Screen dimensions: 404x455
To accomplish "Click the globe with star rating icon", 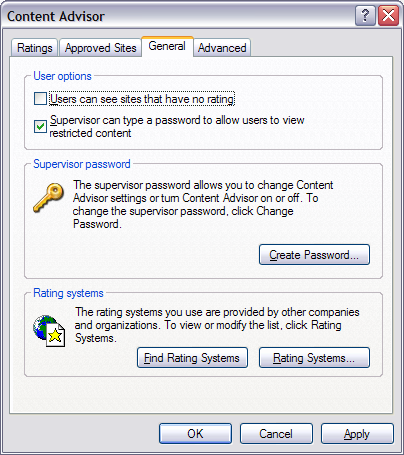I will click(49, 331).
